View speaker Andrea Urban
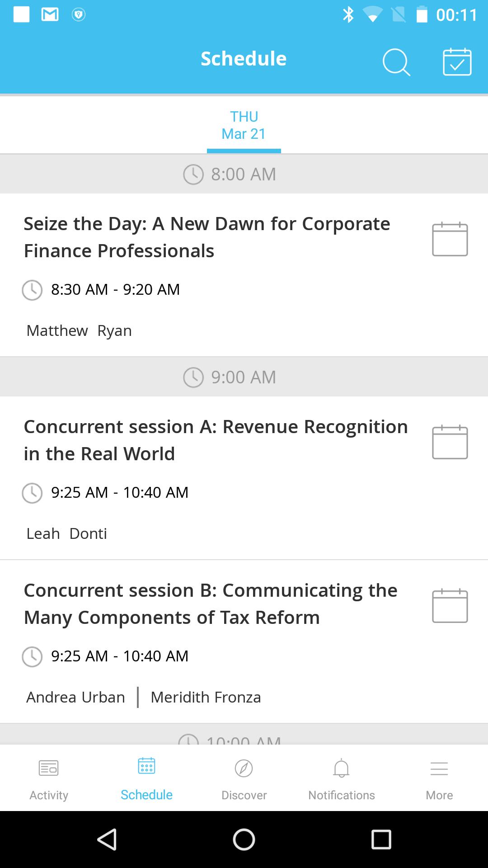 pyautogui.click(x=75, y=697)
